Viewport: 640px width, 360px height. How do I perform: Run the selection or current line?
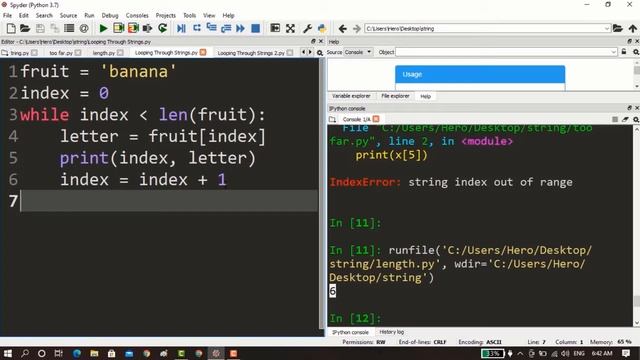(147, 28)
